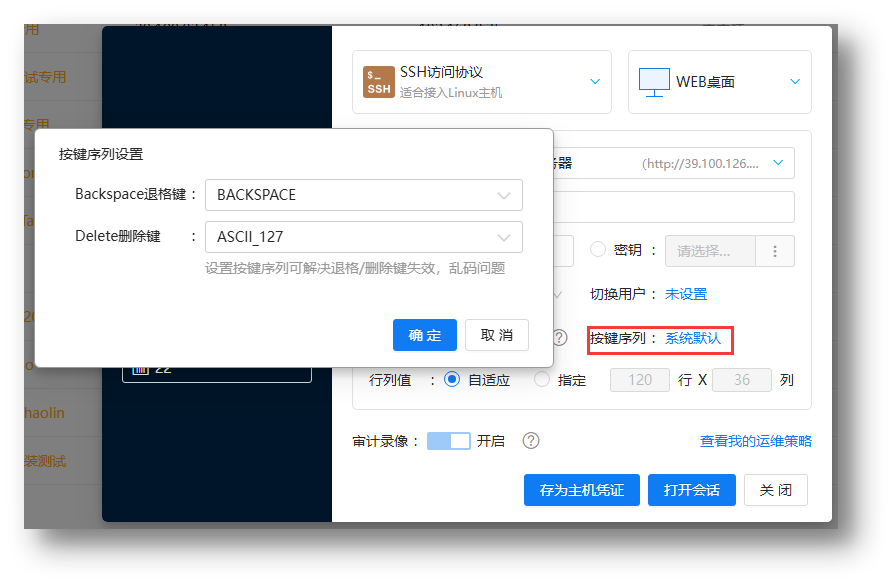Open the server address dropdown
The width and height of the screenshot is (896, 587).
(x=778, y=163)
